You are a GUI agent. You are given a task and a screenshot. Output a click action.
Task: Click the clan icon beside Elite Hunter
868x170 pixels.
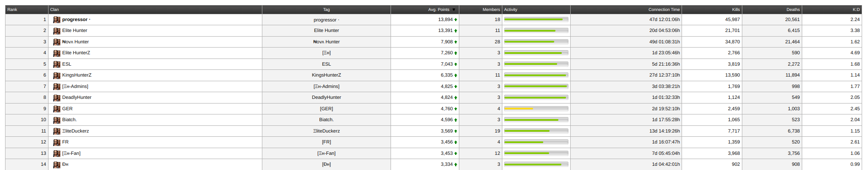[x=57, y=31]
